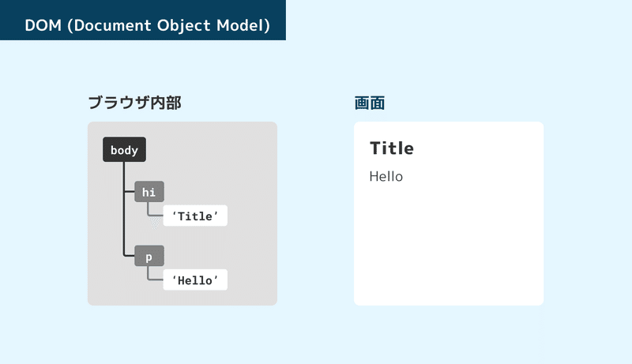Click the 'Title' text node
Image resolution: width=632 pixels, height=364 pixels.
click(x=195, y=216)
